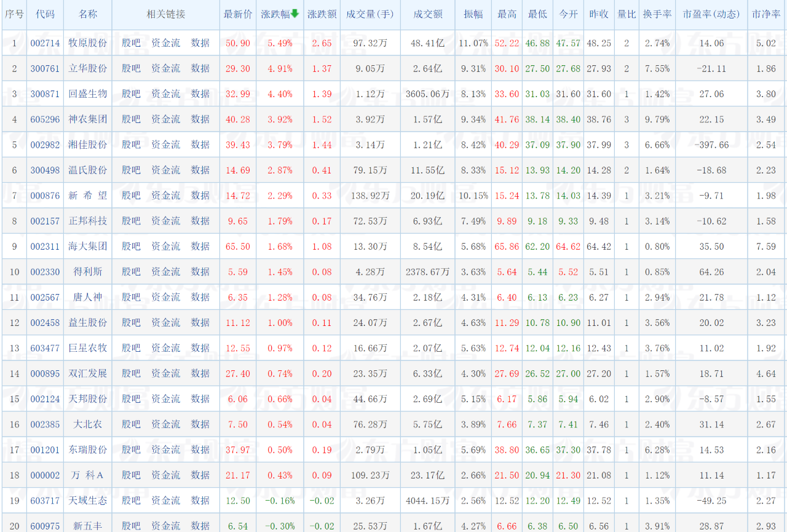Open stock code 000876 link
This screenshot has height=532, width=787.
[45, 196]
